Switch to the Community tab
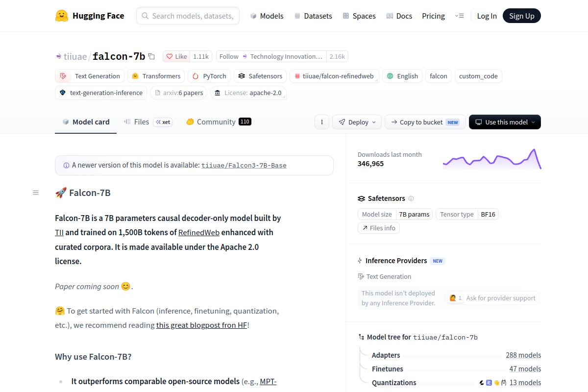The width and height of the screenshot is (588, 392). (219, 122)
